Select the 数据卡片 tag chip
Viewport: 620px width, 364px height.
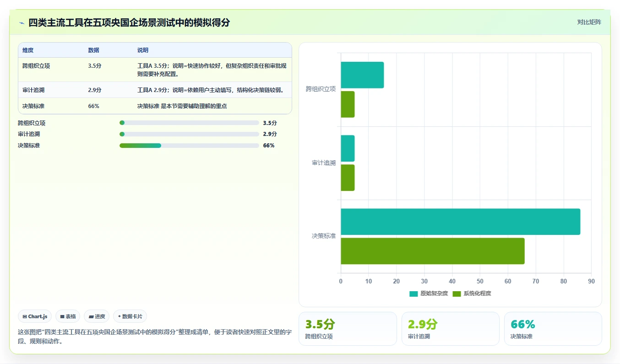(130, 316)
